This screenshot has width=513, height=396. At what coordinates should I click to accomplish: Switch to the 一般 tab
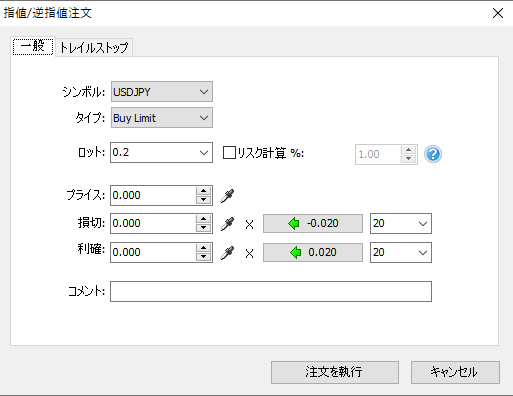tap(33, 47)
